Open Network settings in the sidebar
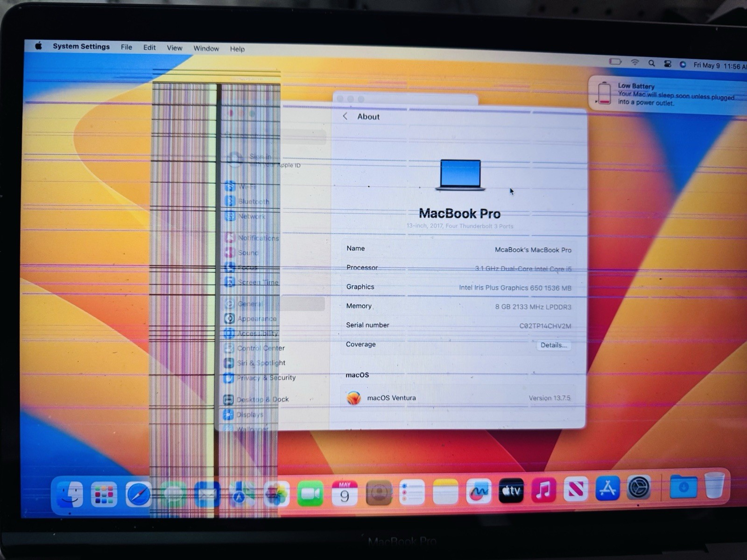Image resolution: width=747 pixels, height=560 pixels. pyautogui.click(x=246, y=217)
